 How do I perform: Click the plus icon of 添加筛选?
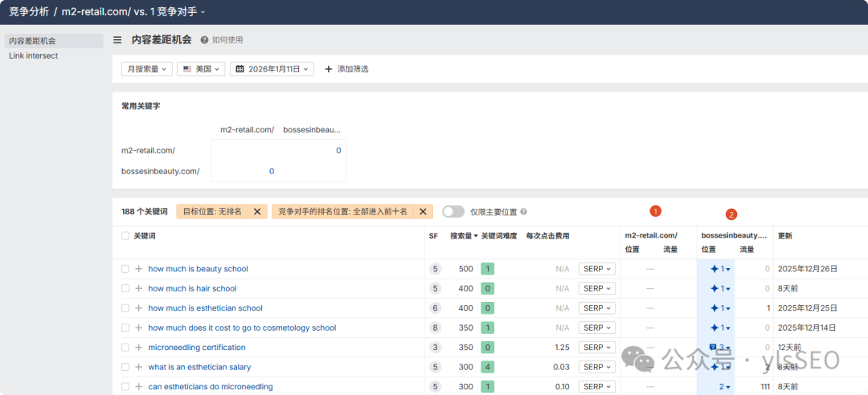pyautogui.click(x=328, y=69)
